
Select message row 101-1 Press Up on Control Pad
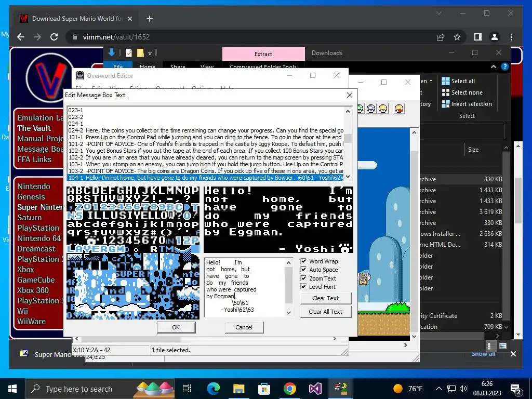pyautogui.click(x=206, y=137)
